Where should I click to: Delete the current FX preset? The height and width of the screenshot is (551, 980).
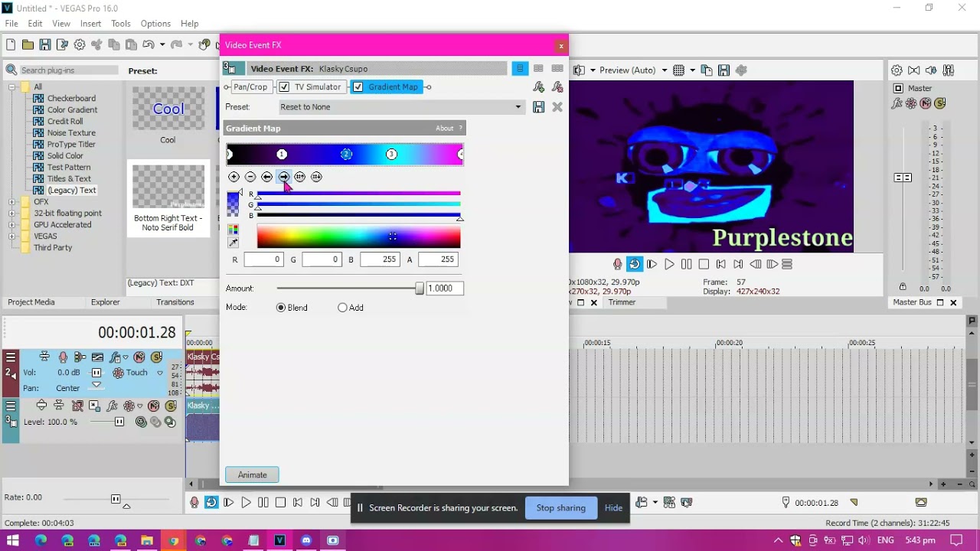557,107
